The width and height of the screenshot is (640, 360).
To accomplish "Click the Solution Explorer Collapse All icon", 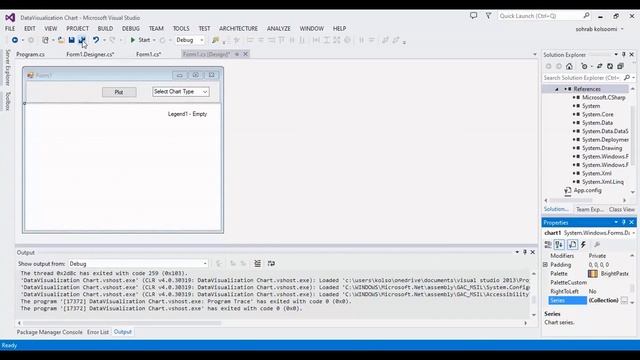I will point(620,66).
